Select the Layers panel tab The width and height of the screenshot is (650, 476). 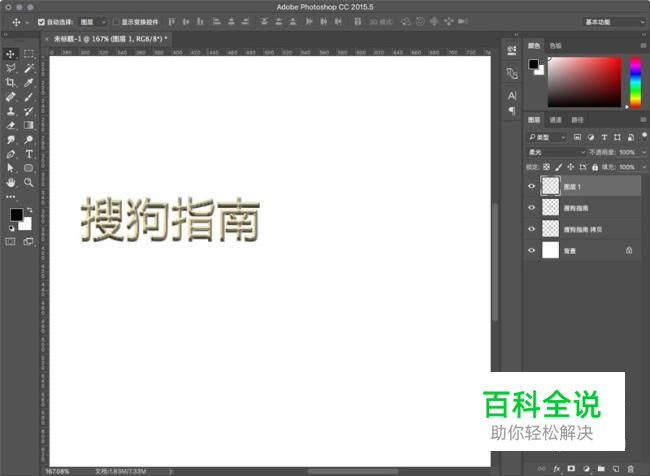tap(534, 120)
